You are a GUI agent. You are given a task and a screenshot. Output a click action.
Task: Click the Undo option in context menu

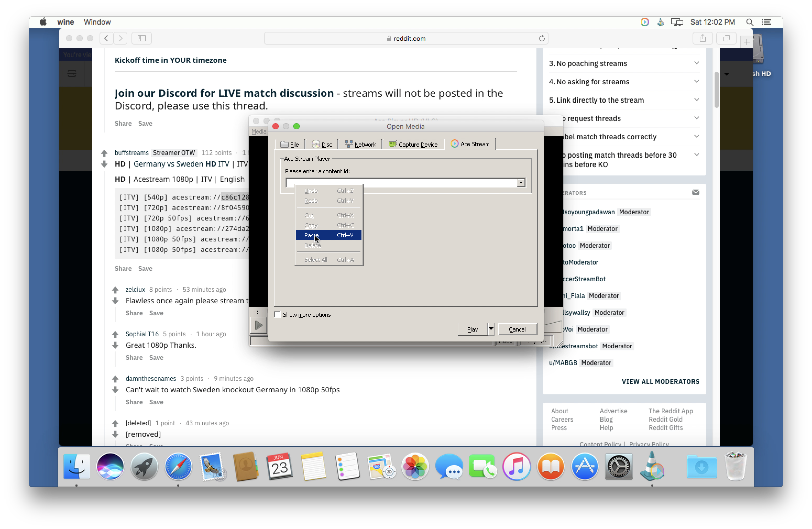pyautogui.click(x=311, y=190)
